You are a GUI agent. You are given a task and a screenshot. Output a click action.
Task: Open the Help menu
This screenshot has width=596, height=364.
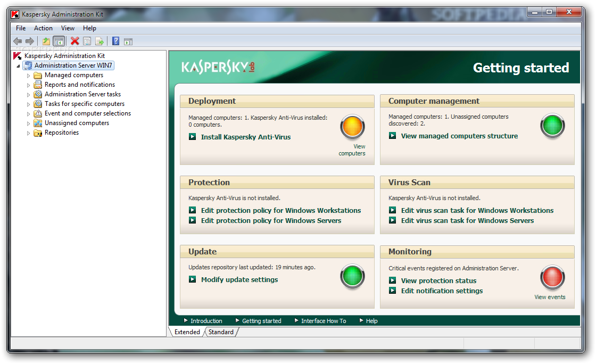point(90,28)
